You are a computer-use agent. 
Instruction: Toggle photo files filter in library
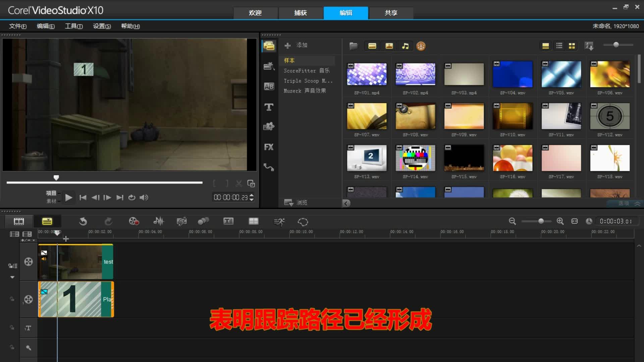(389, 46)
